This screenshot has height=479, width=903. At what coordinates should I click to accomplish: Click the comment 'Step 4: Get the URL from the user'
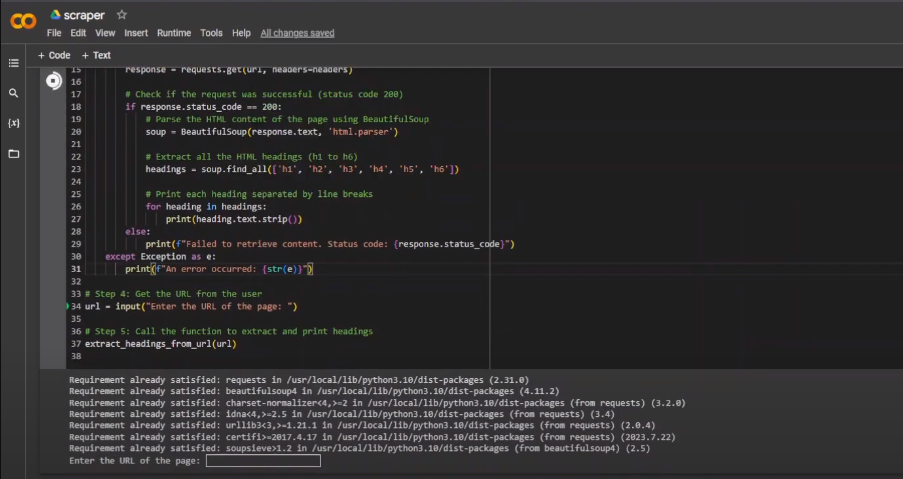[x=173, y=294]
